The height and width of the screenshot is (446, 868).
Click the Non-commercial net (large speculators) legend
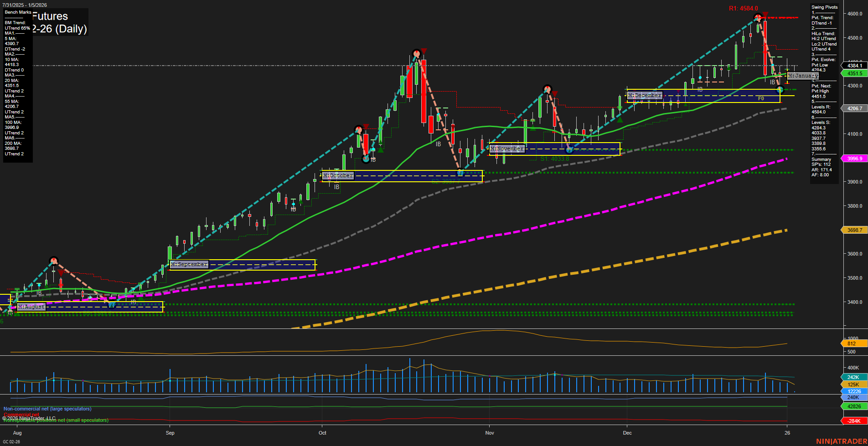click(x=47, y=409)
